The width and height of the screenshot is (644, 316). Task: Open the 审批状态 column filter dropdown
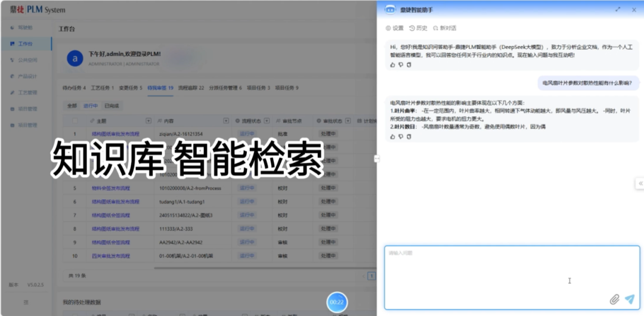348,121
